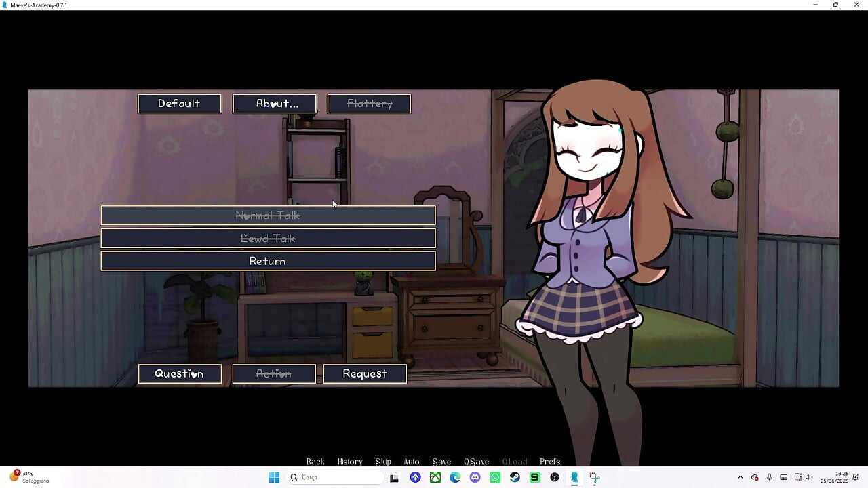This screenshot has width=868, height=488.
Task: Click the Return choice
Action: click(268, 261)
